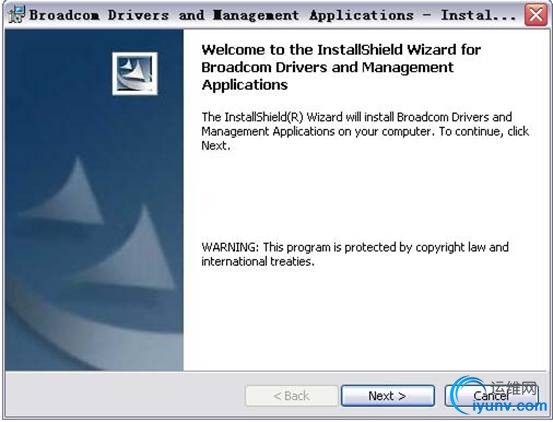The height and width of the screenshot is (422, 553).
Task: Click the installer icon in the title bar
Action: click(x=17, y=14)
